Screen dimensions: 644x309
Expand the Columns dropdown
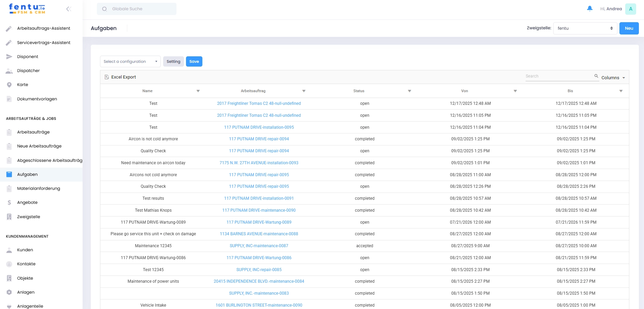tap(613, 78)
